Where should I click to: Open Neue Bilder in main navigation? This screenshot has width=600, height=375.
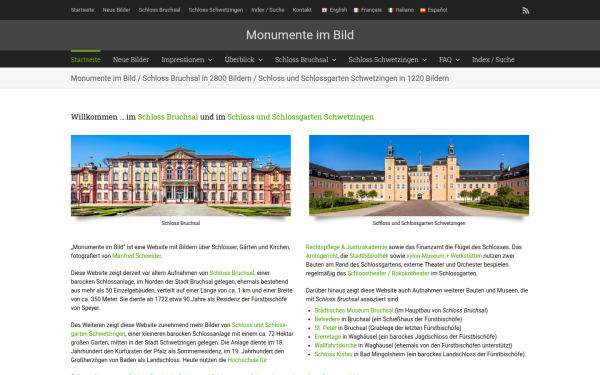(131, 59)
